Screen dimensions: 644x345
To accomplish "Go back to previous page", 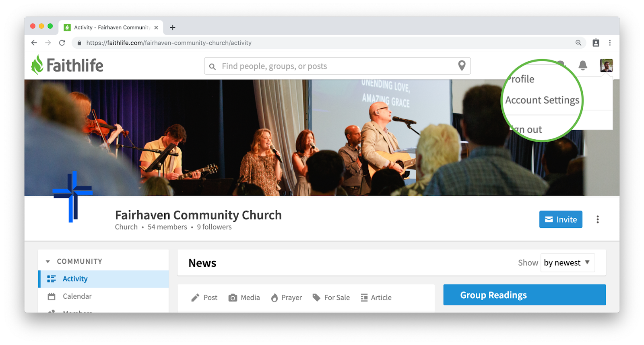I will 34,43.
